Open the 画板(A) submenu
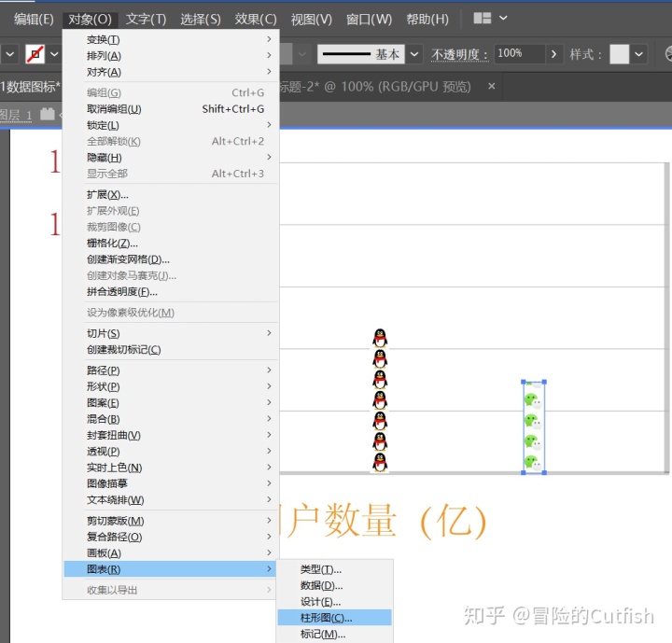Viewport: 672px width, 643px height. (x=171, y=553)
